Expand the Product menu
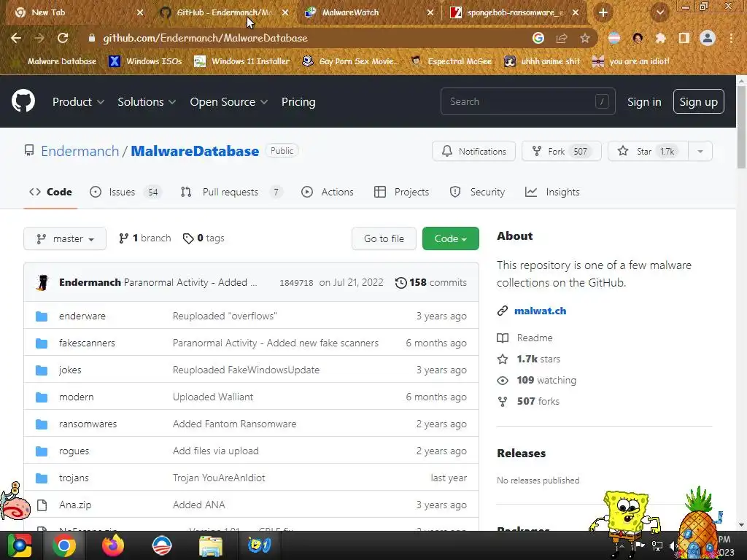Image resolution: width=747 pixels, height=560 pixels. coord(78,102)
